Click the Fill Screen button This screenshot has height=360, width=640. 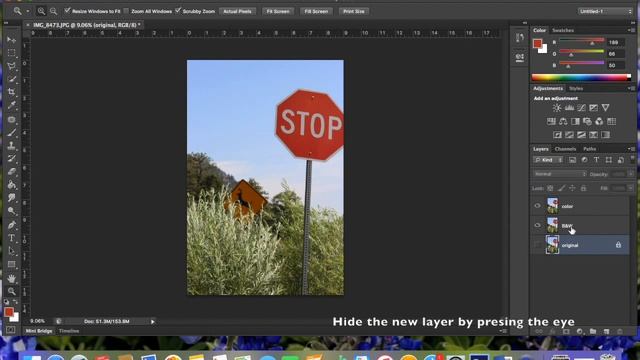tap(316, 11)
